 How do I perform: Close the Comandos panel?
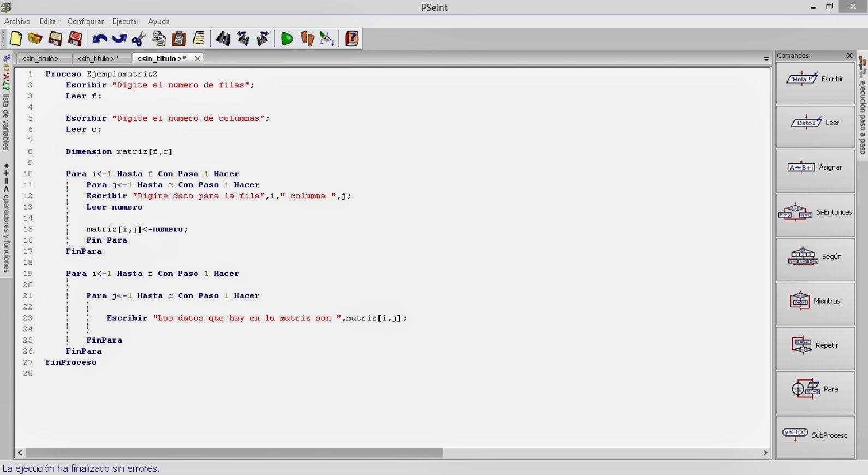(x=849, y=55)
